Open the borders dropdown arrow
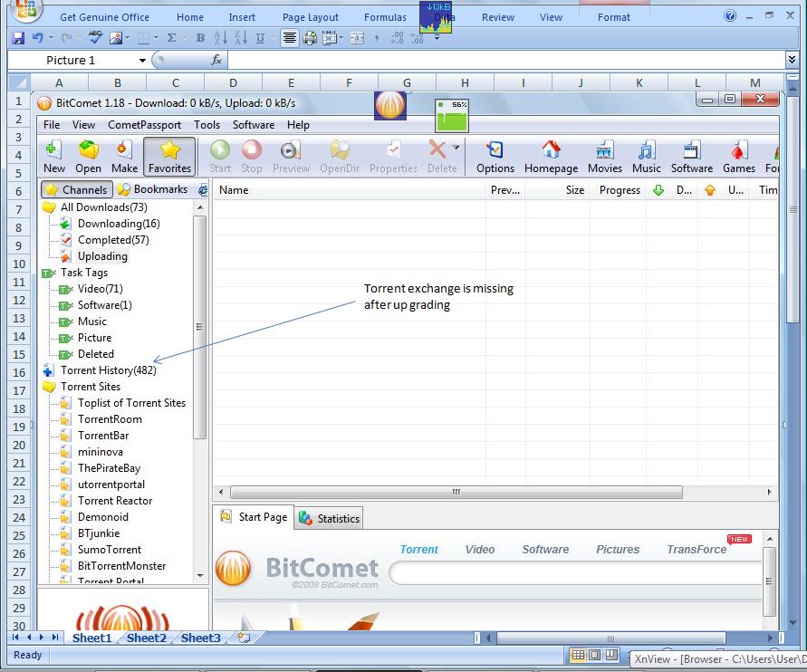This screenshot has height=672, width=807. (157, 37)
